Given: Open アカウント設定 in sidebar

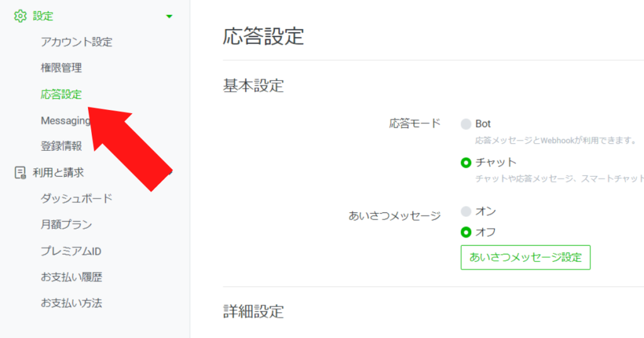Looking at the screenshot, I should tap(76, 42).
